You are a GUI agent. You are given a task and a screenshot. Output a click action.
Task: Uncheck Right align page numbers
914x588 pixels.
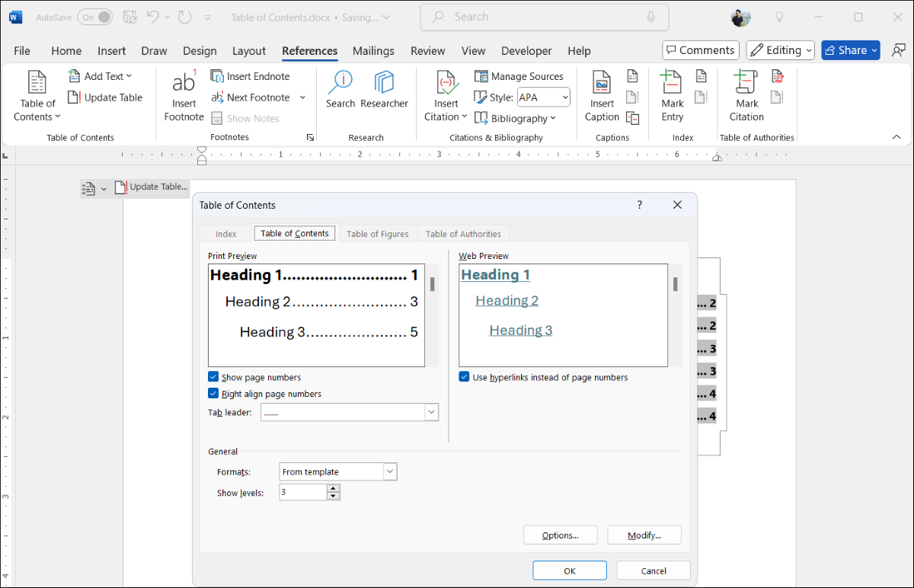coord(213,394)
